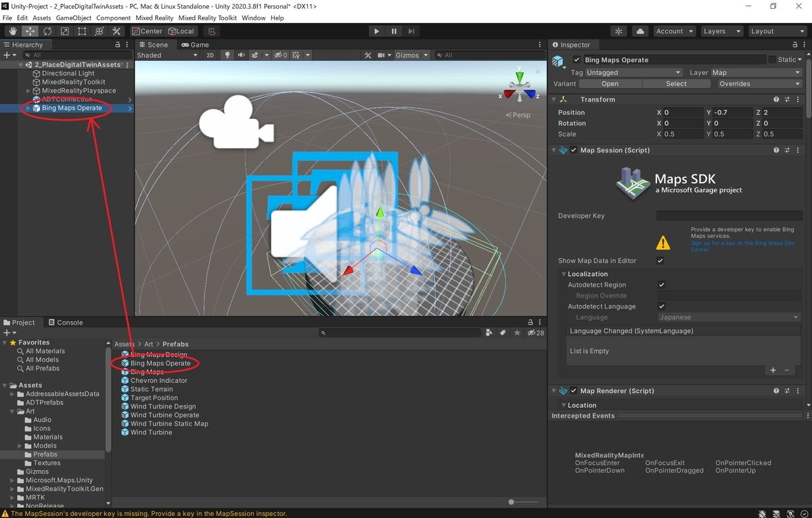Open the Layer Map dropdown
812x518 pixels.
[x=756, y=72]
